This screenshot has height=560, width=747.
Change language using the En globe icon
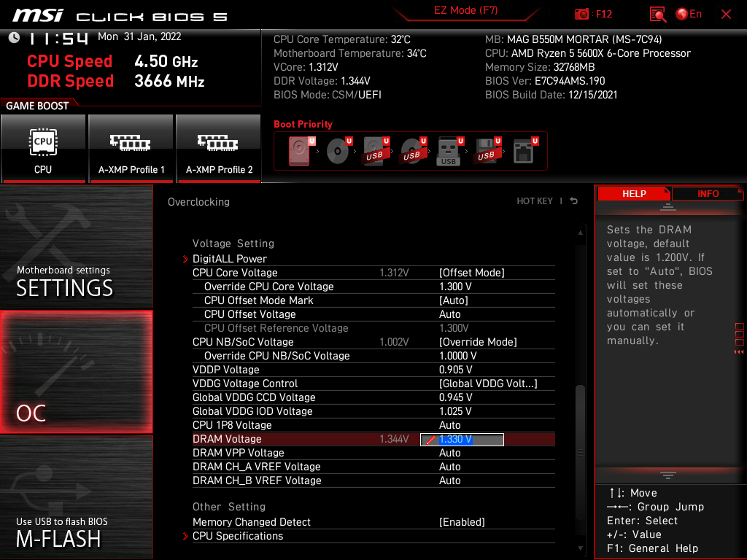tap(689, 15)
